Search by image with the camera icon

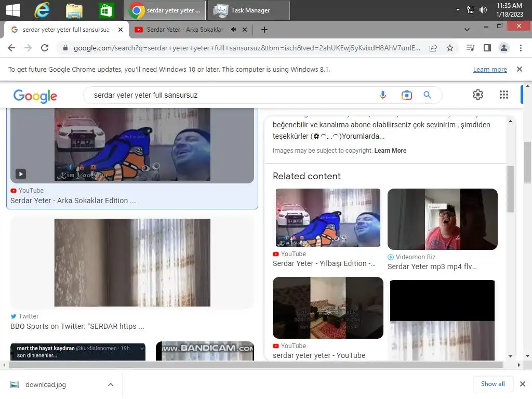406,95
